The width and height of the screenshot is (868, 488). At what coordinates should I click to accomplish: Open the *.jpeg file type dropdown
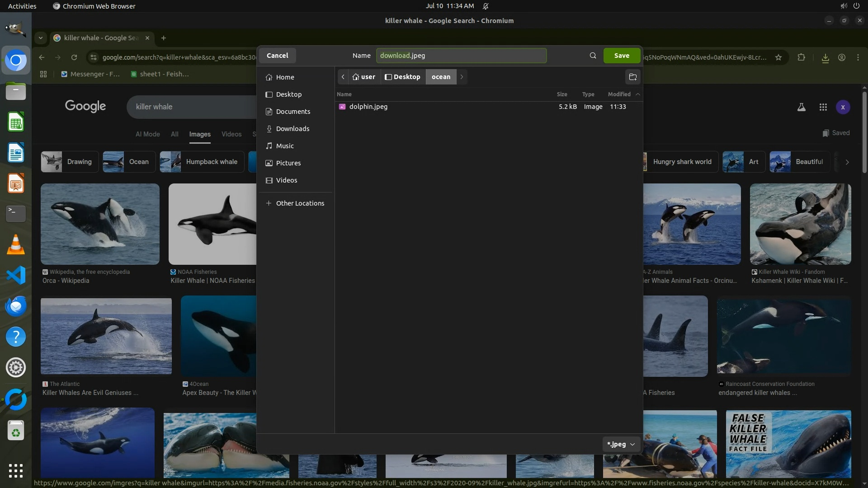621,444
